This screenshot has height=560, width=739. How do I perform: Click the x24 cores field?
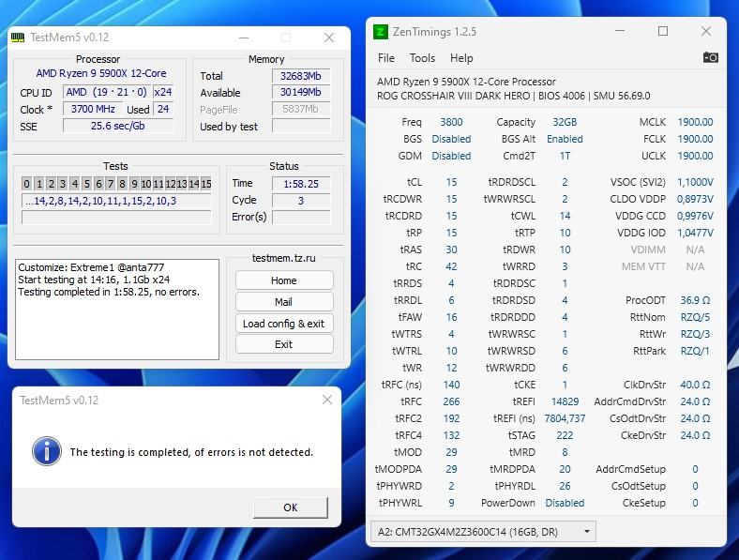163,92
